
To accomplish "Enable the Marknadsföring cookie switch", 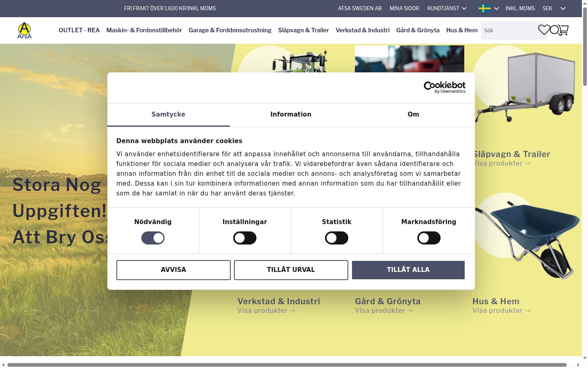I will tap(429, 238).
